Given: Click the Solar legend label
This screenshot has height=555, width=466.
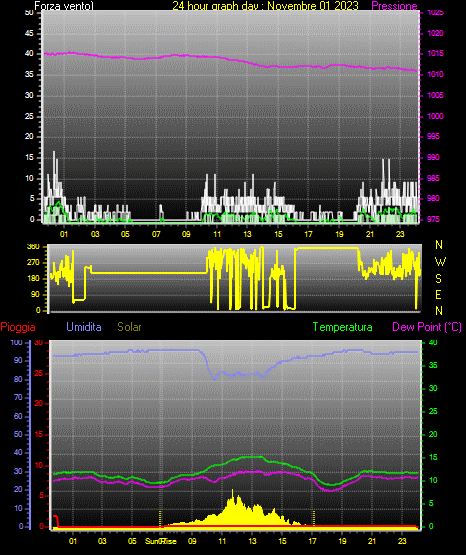Looking at the screenshot, I should click(x=129, y=327).
